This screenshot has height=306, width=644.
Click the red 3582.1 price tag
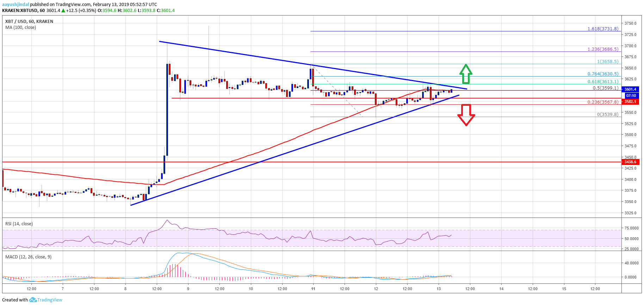point(630,102)
